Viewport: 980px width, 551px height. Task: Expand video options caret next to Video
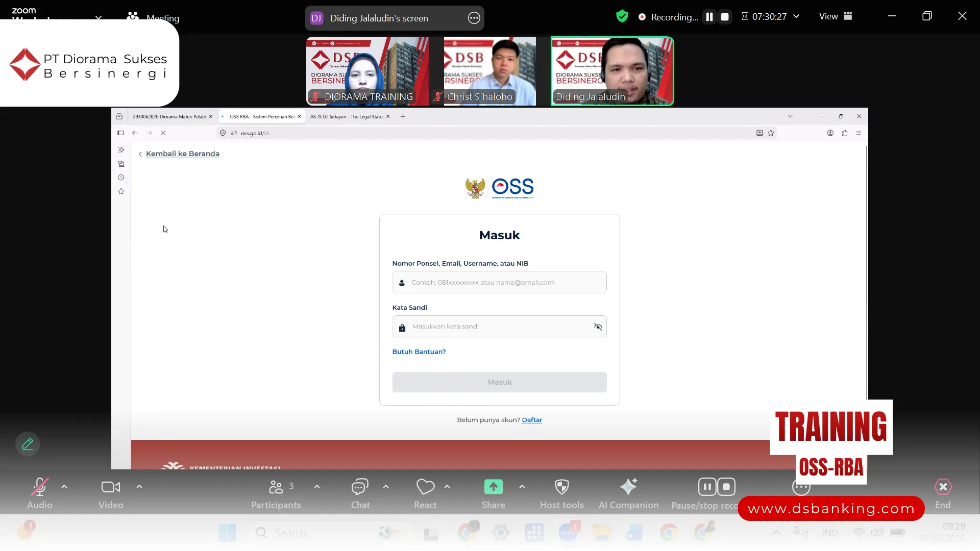pos(139,487)
